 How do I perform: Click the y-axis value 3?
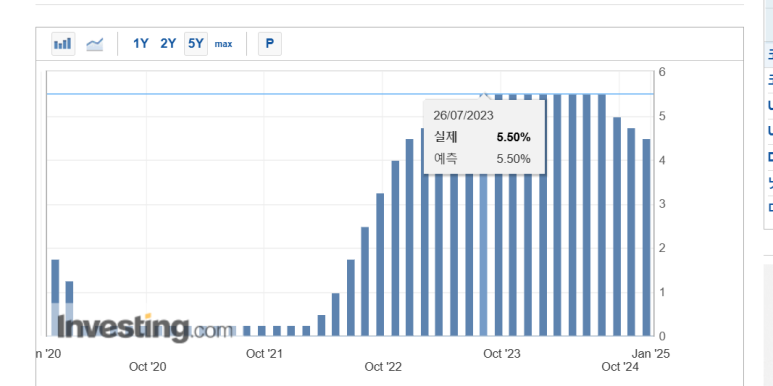click(663, 204)
